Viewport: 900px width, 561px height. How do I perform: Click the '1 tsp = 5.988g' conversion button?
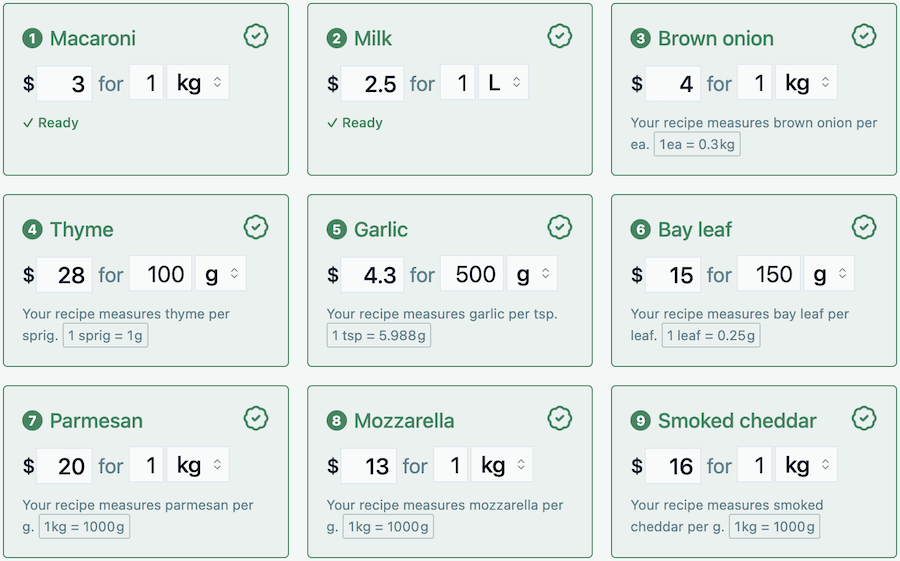coord(379,336)
